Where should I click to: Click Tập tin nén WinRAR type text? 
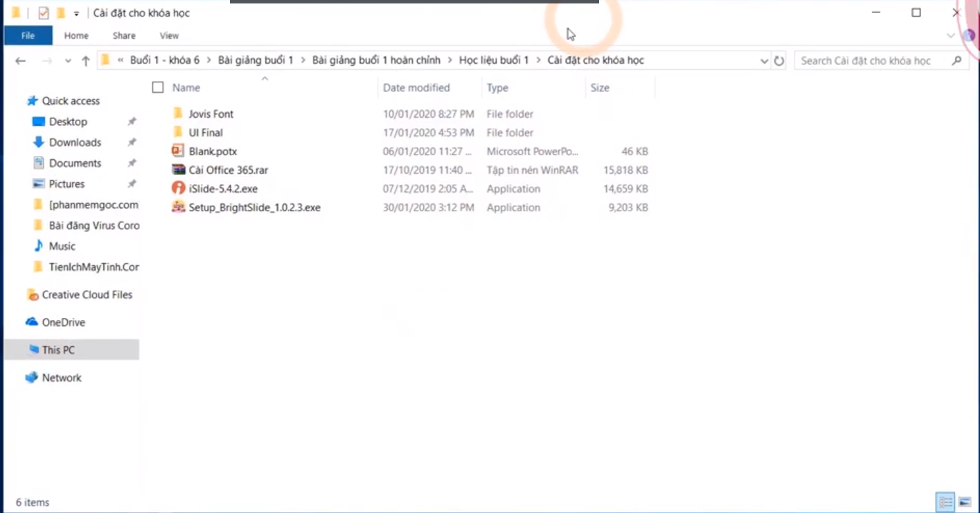pyautogui.click(x=532, y=170)
